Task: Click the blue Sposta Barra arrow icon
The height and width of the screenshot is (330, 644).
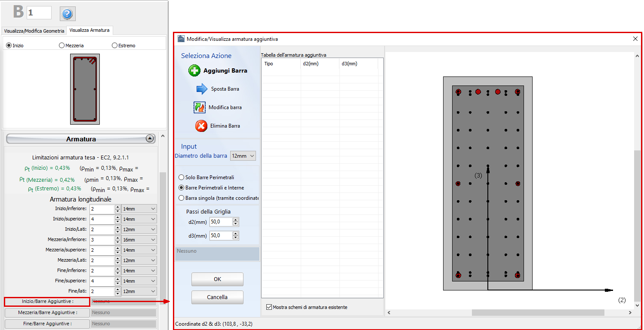Action: (x=202, y=89)
